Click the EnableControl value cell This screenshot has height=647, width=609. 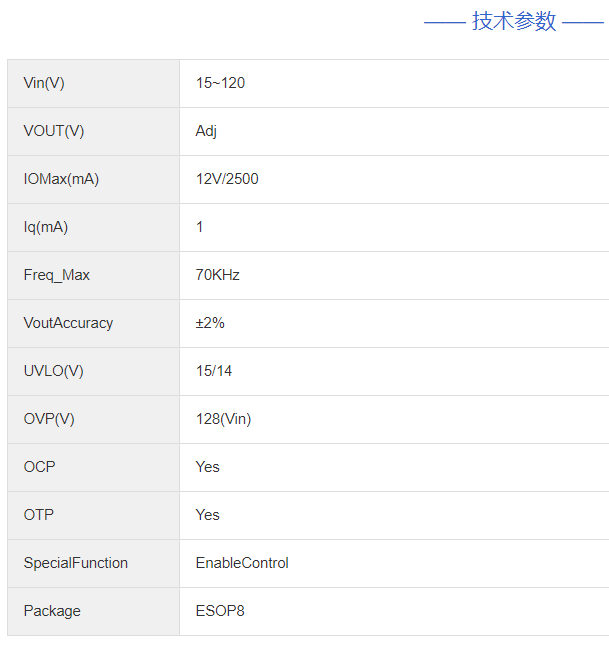[242, 563]
